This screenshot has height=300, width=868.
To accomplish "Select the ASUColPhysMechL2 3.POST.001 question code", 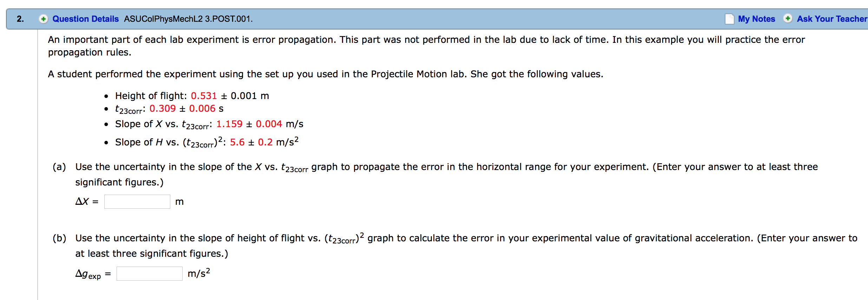I will point(188,19).
